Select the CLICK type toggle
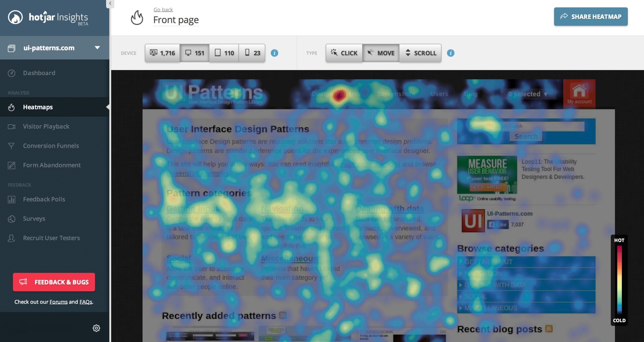644x342 pixels. [344, 52]
